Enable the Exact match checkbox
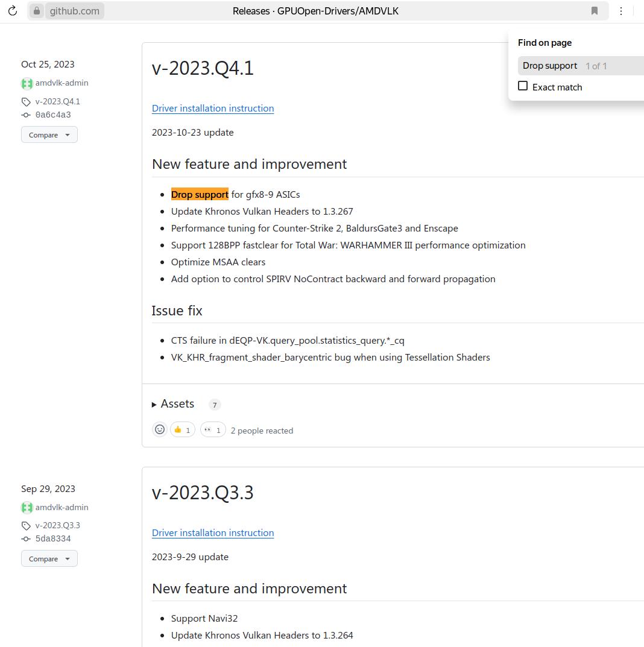 [523, 86]
